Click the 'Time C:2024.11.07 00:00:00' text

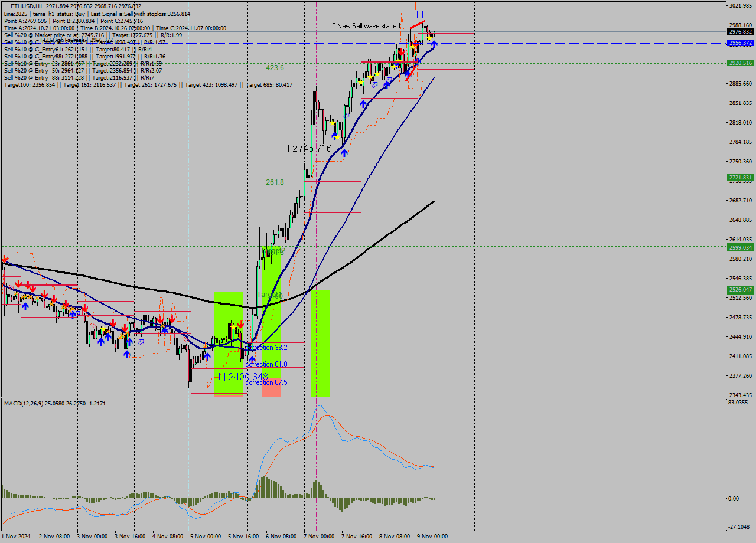(191, 28)
